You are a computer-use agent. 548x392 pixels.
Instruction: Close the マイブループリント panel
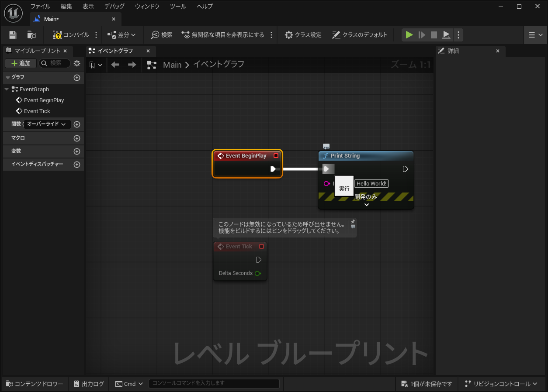pyautogui.click(x=65, y=51)
